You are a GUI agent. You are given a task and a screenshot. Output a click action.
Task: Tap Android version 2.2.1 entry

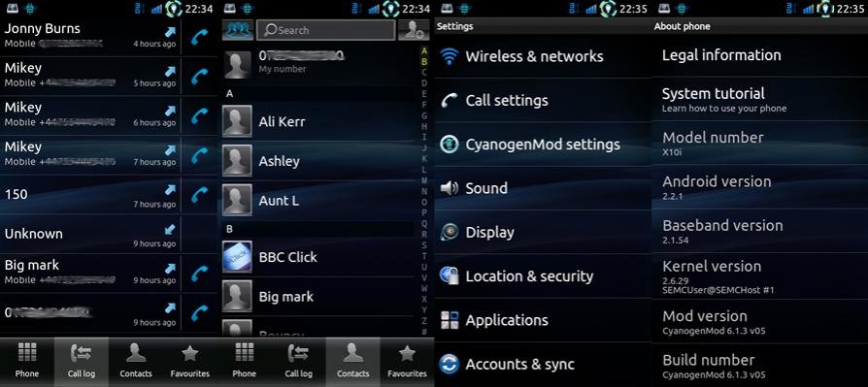(x=760, y=187)
